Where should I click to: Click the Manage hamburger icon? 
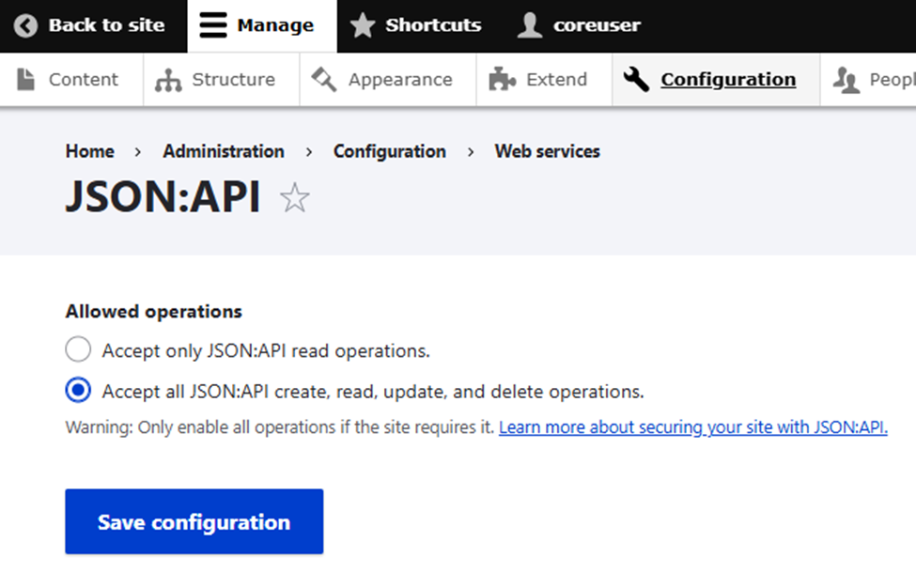point(213,25)
